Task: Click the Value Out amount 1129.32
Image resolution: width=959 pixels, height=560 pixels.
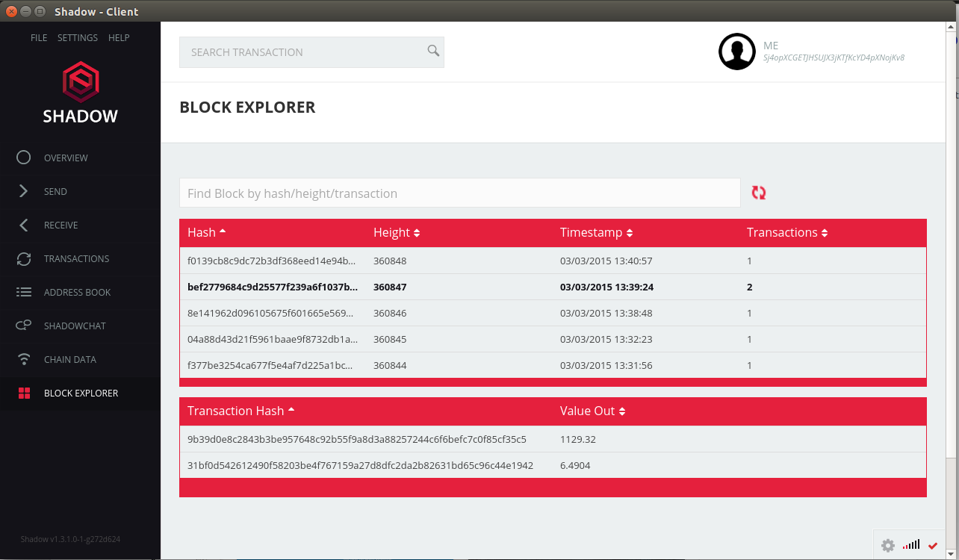Action: 578,439
